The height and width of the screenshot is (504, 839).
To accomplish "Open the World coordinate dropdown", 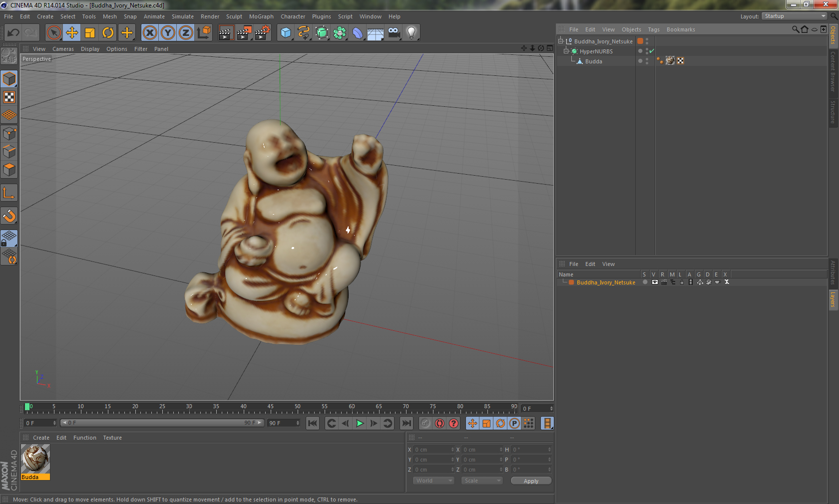I will tap(433, 481).
